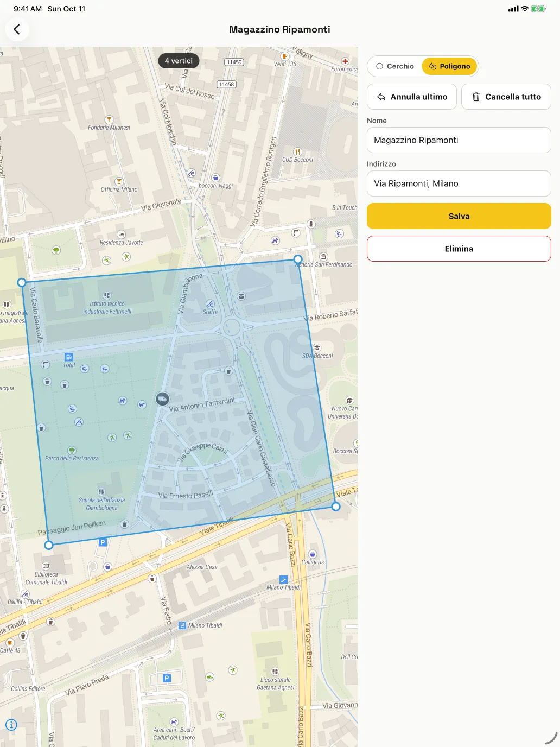The image size is (560, 747).
Task: Tap the Via Ernesto Paselli street label
Action: coord(186,495)
